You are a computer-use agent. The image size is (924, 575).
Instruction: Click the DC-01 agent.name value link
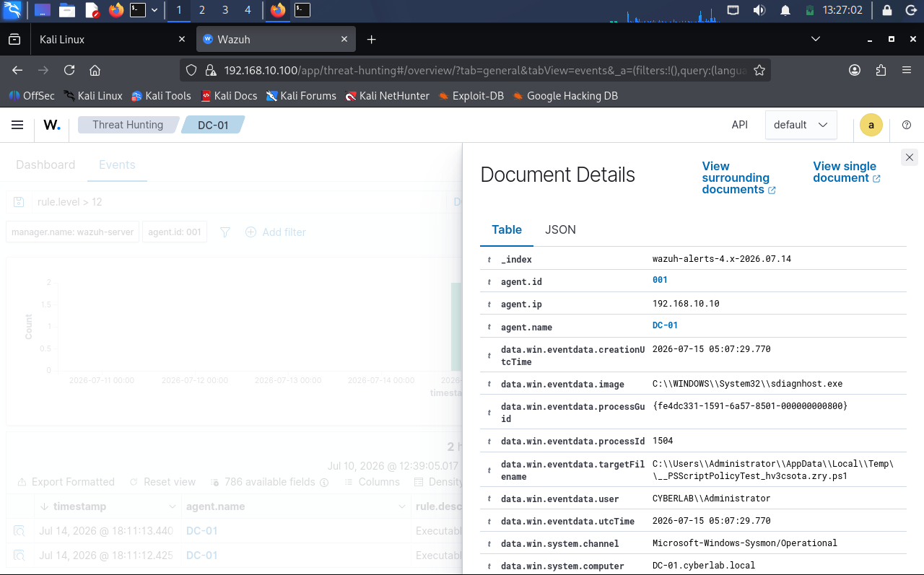pos(664,325)
